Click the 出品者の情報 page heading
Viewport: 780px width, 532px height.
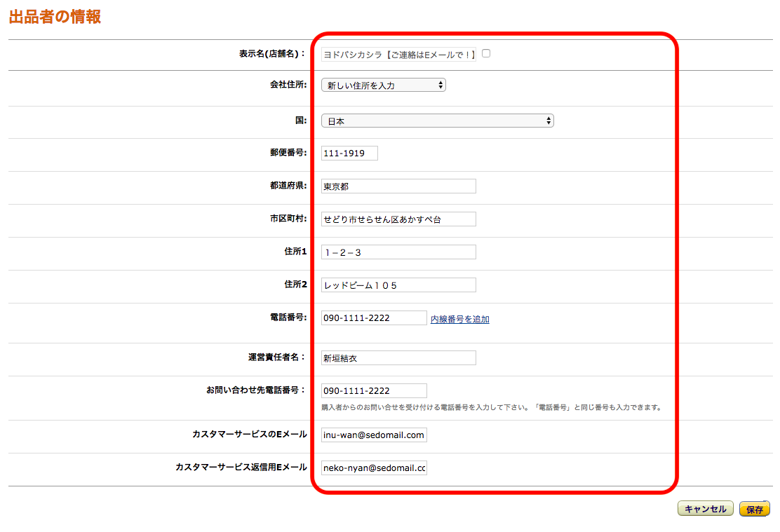click(x=55, y=18)
